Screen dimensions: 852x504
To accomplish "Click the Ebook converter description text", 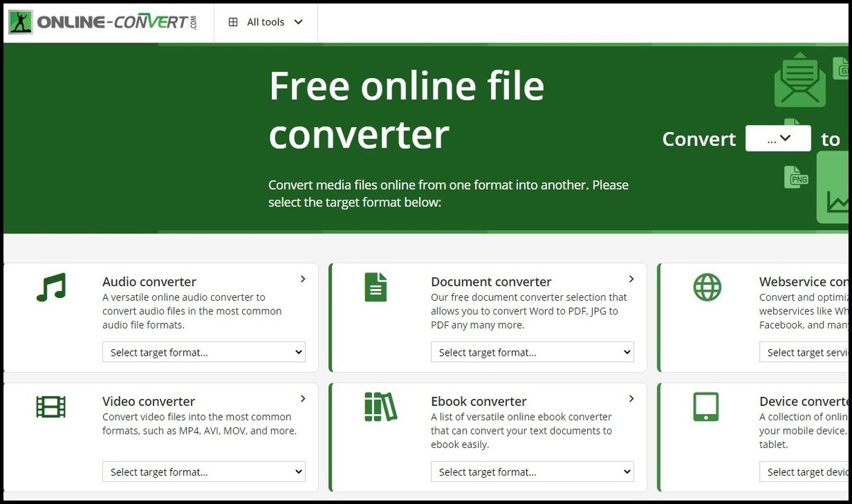I will (x=521, y=431).
